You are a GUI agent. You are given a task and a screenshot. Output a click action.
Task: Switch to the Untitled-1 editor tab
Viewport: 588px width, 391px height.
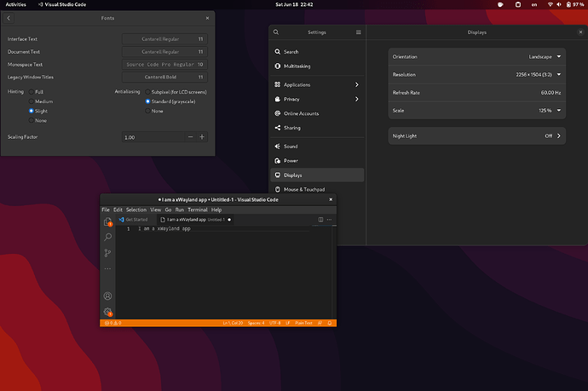tap(195, 220)
